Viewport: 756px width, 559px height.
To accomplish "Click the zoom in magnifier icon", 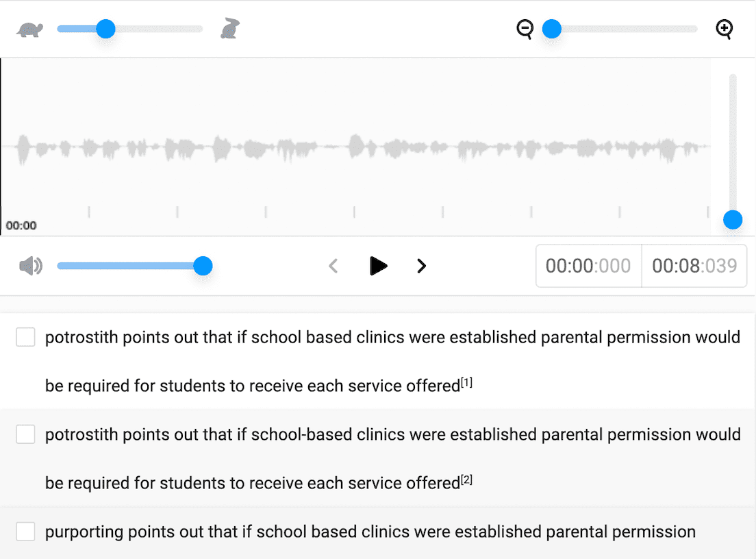I will (724, 29).
